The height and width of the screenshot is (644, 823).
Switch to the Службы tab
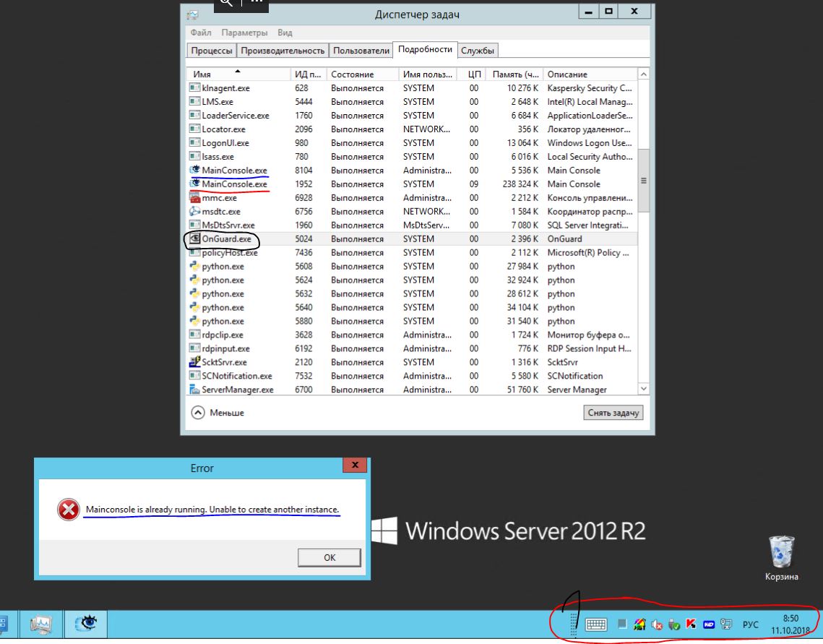(x=478, y=51)
